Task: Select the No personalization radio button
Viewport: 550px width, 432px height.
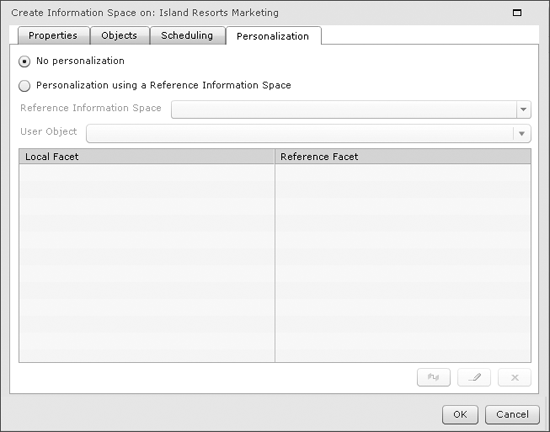Action: (24, 62)
